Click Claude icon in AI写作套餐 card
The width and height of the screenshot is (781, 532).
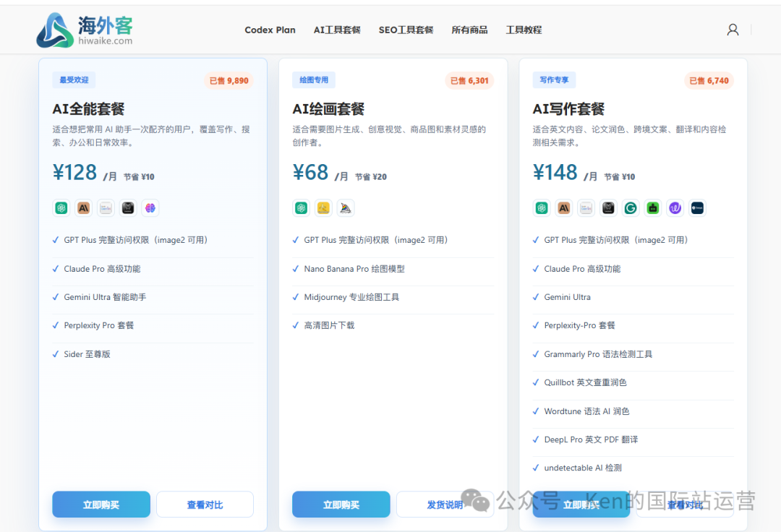tap(564, 208)
